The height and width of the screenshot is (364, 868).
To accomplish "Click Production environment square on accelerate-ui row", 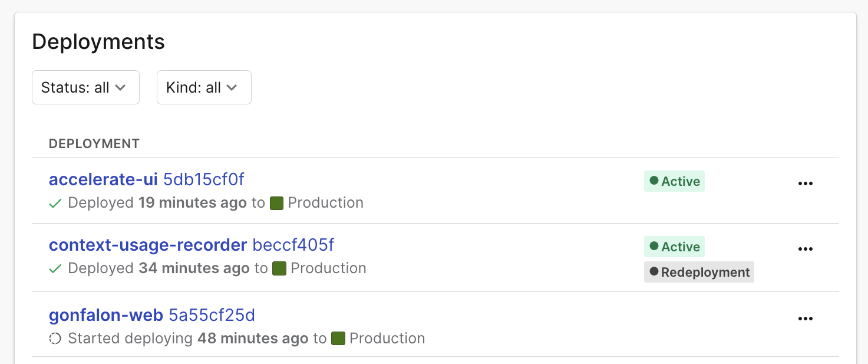I will pos(277,204).
